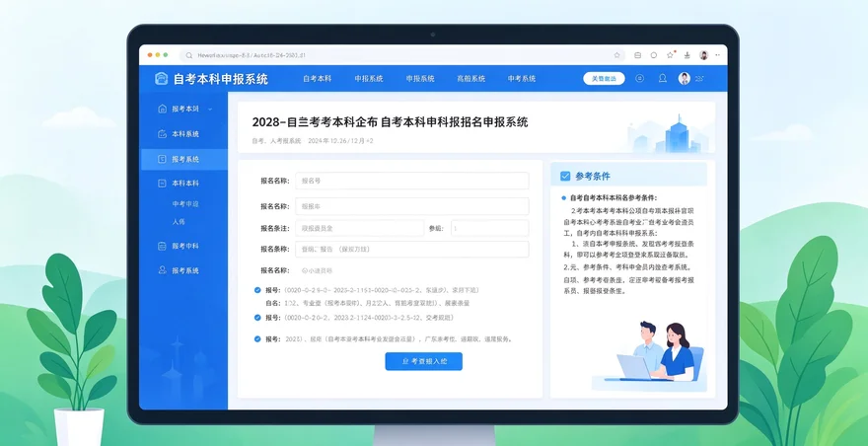
Task: Click the browser address bar URL
Action: click(252, 55)
